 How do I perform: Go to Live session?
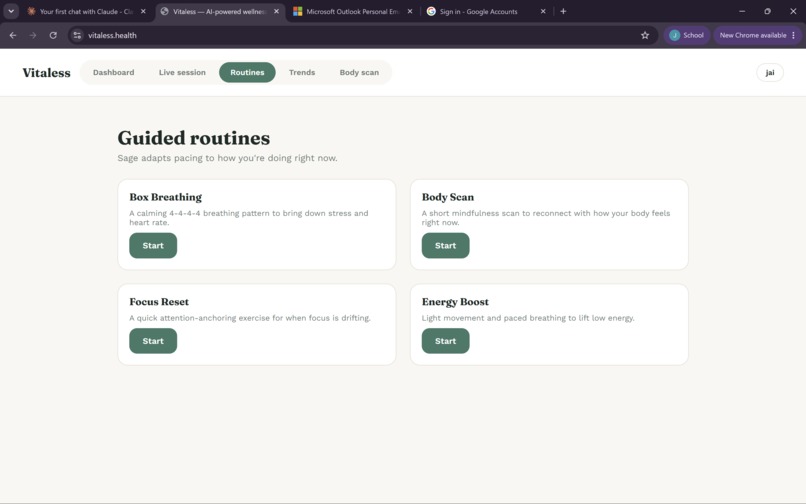(x=182, y=73)
